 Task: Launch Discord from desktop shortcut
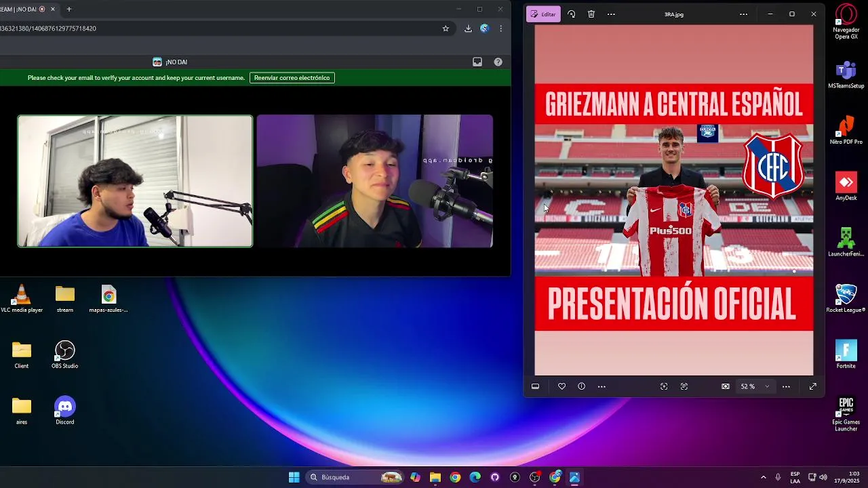[65, 411]
